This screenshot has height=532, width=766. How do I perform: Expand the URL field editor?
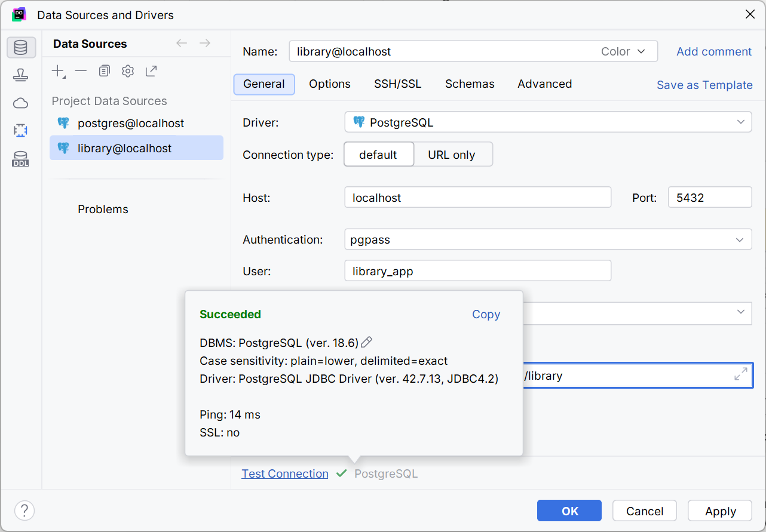click(x=740, y=374)
